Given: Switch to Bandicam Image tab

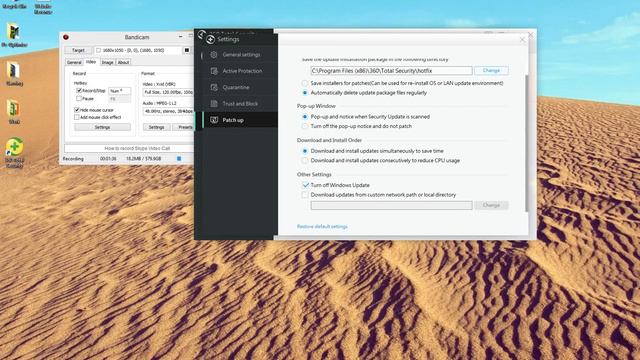Looking at the screenshot, I should pyautogui.click(x=107, y=62).
